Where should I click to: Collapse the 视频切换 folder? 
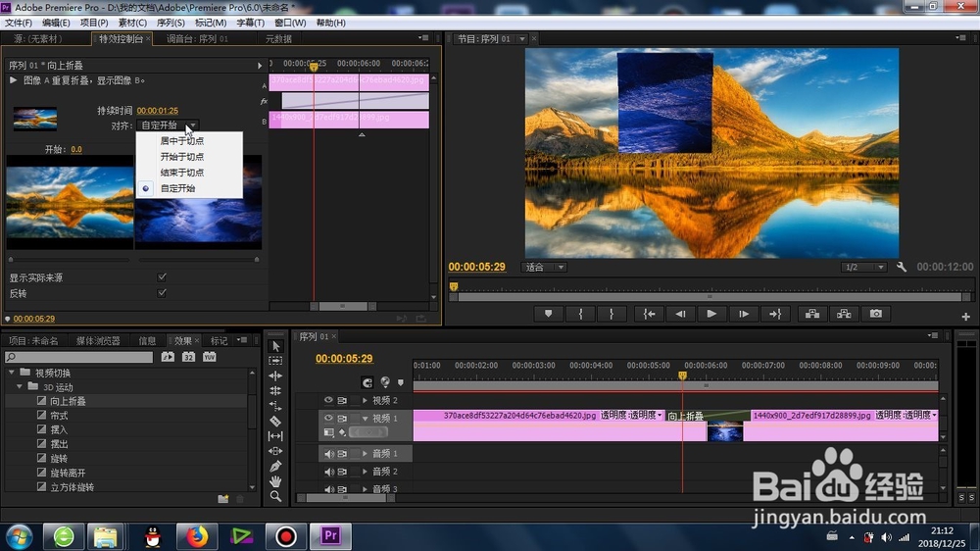11,373
